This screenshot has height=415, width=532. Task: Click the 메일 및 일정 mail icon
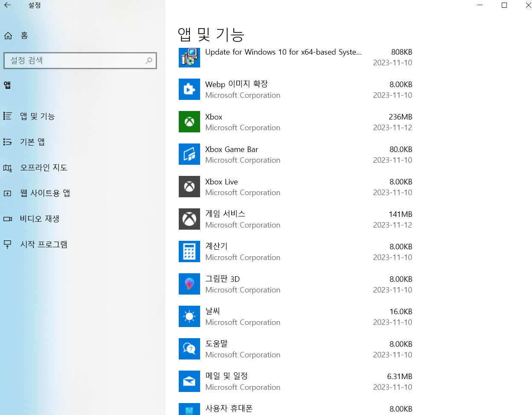coord(189,381)
